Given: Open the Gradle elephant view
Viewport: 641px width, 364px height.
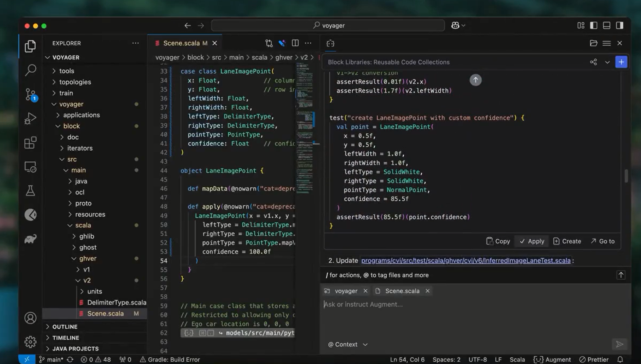Looking at the screenshot, I should click(30, 239).
